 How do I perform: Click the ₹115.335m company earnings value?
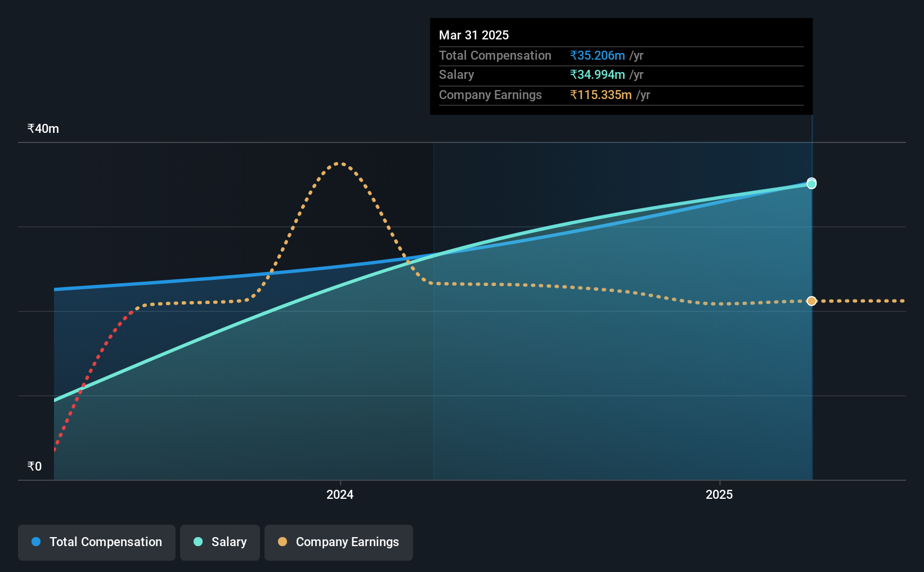pos(601,95)
